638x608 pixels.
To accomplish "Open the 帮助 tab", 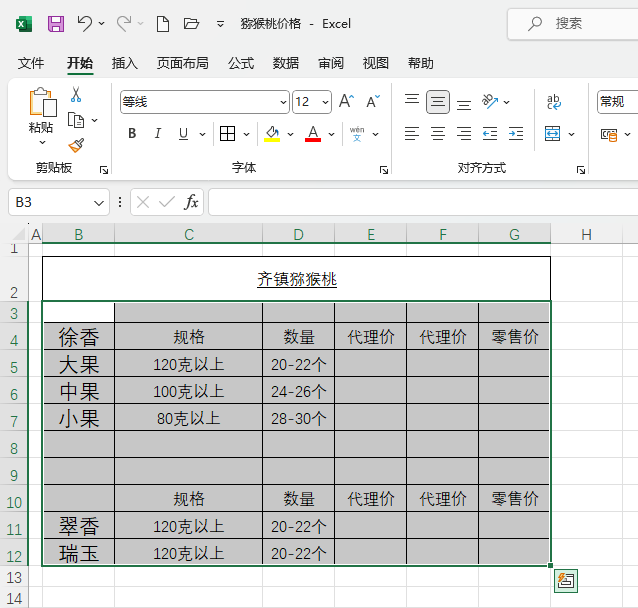I will 421,63.
